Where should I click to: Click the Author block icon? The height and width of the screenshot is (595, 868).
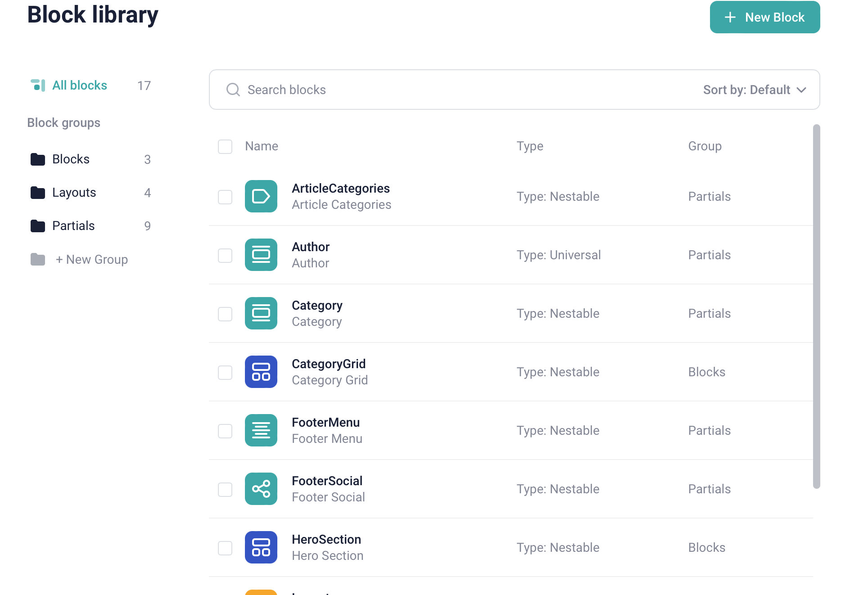[261, 255]
